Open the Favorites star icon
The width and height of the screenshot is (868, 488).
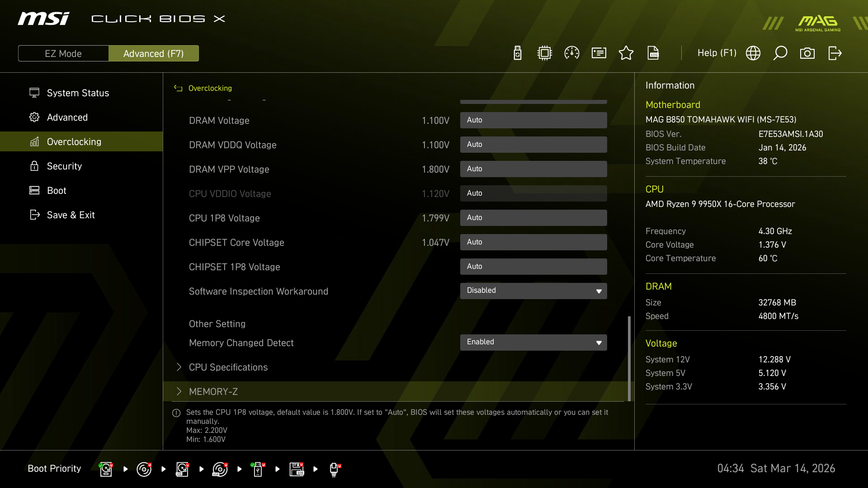pyautogui.click(x=626, y=53)
